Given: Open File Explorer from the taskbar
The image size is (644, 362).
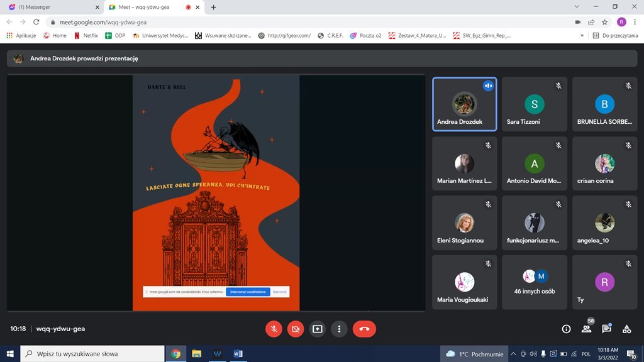Looking at the screenshot, I should [x=197, y=354].
